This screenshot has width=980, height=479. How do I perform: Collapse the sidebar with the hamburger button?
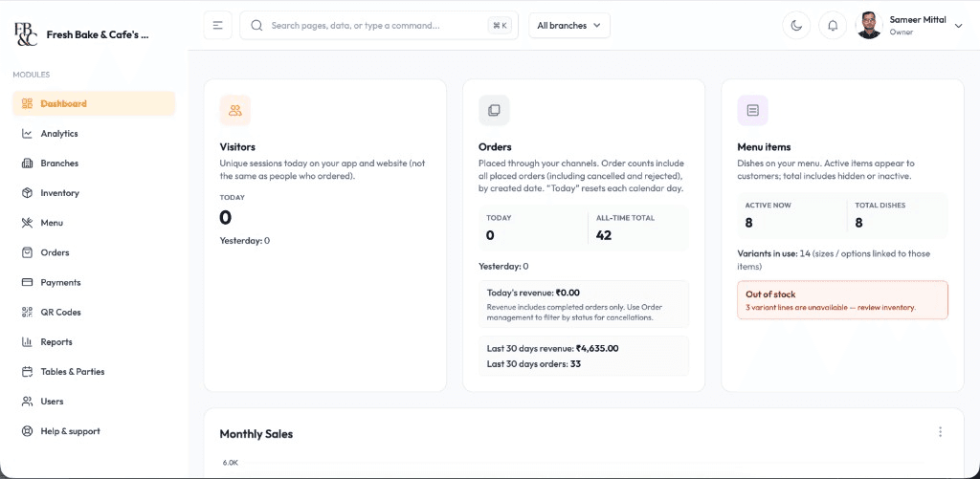click(217, 26)
